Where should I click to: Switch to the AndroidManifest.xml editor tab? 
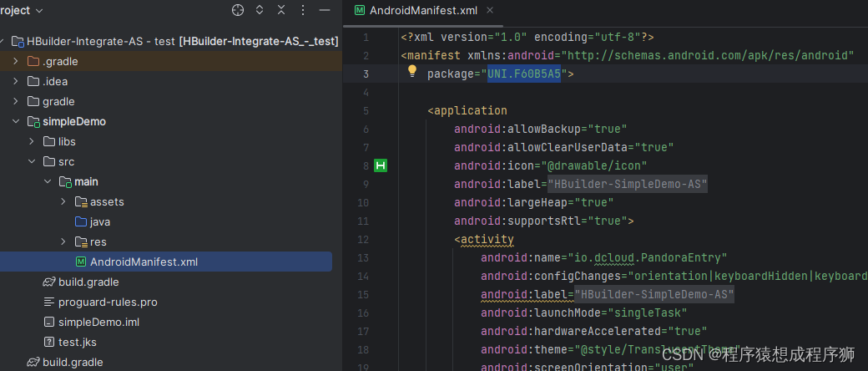[x=413, y=10]
